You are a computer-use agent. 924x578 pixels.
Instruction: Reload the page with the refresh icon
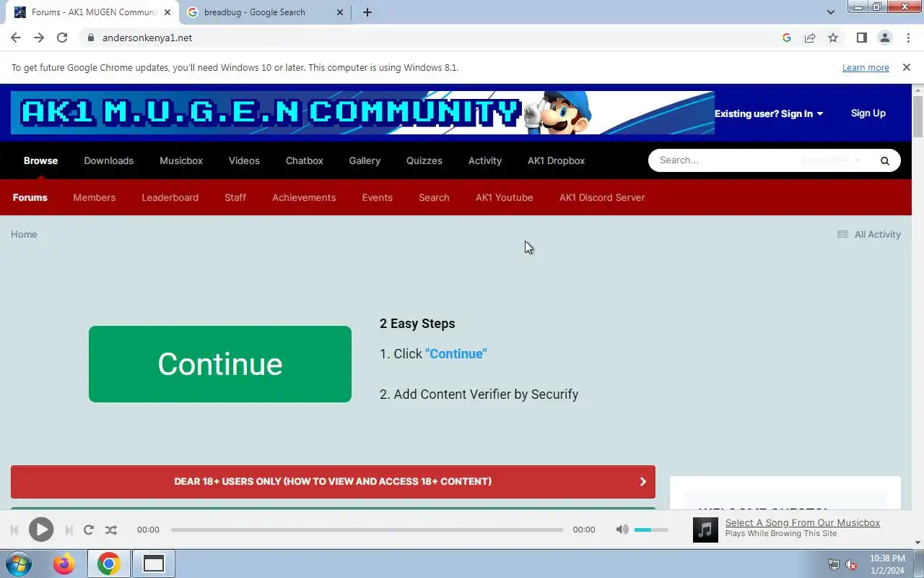[x=62, y=38]
